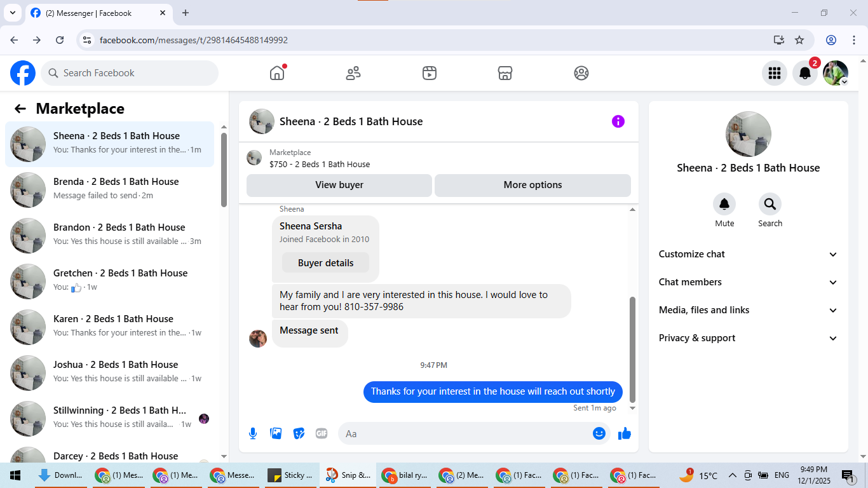The height and width of the screenshot is (488, 868).
Task: Open the Brenda conversation
Action: [110, 190]
